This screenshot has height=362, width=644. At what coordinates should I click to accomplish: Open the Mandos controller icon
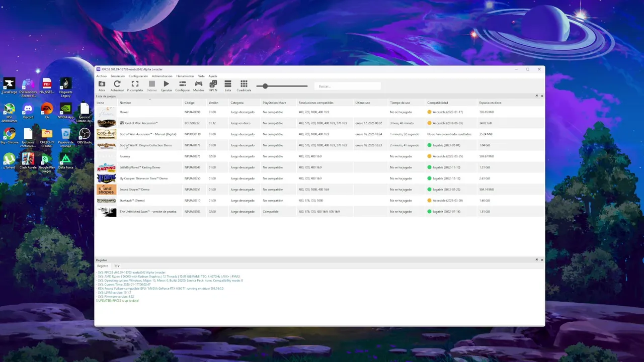(x=199, y=84)
